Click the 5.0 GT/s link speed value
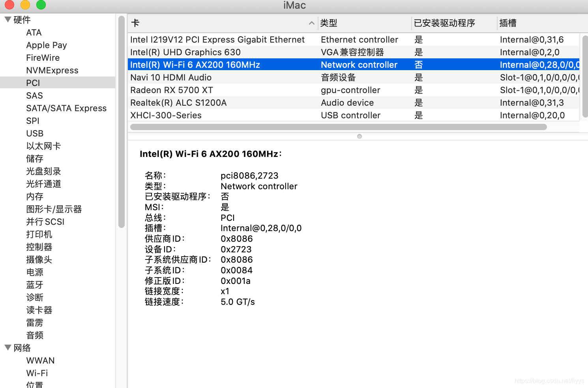This screenshot has height=388, width=588. [x=238, y=302]
